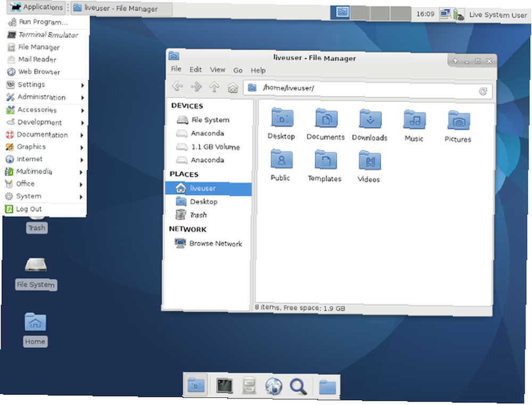Open the Help menu in File Manager
The height and width of the screenshot is (405, 532).
tap(258, 70)
